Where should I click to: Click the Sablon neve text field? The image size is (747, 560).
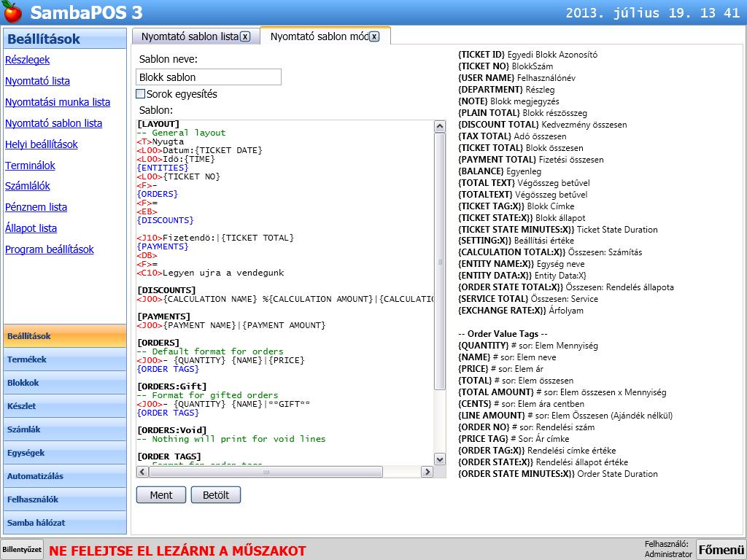[209, 77]
